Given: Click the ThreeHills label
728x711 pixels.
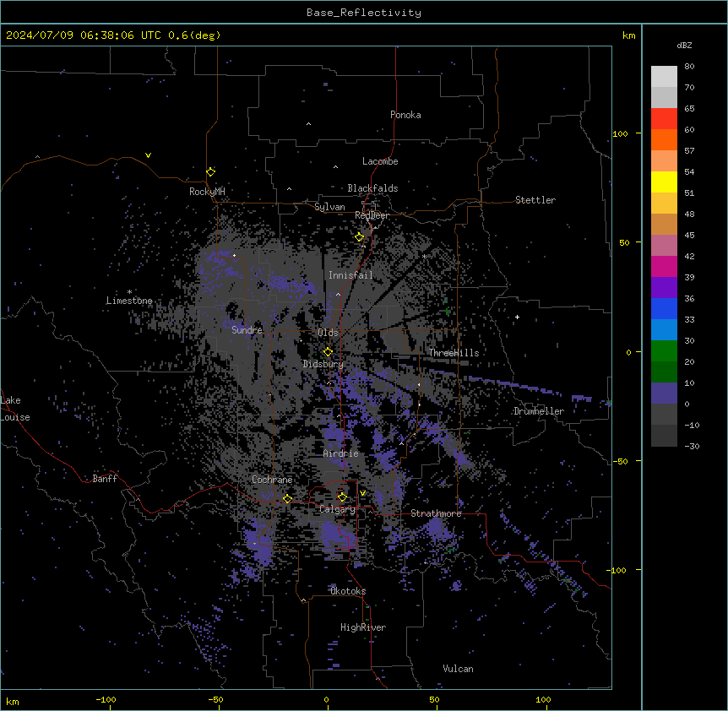Looking at the screenshot, I should pos(454,353).
